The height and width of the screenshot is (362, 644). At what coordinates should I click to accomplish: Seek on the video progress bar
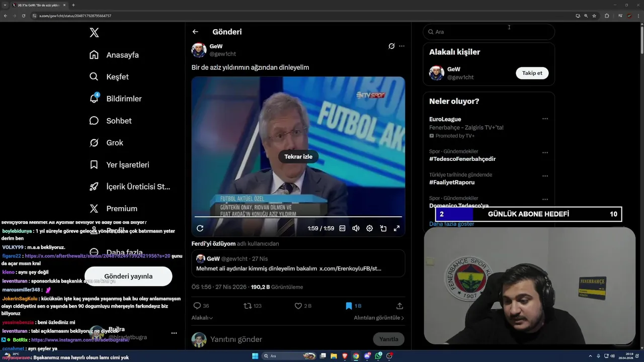click(298, 217)
